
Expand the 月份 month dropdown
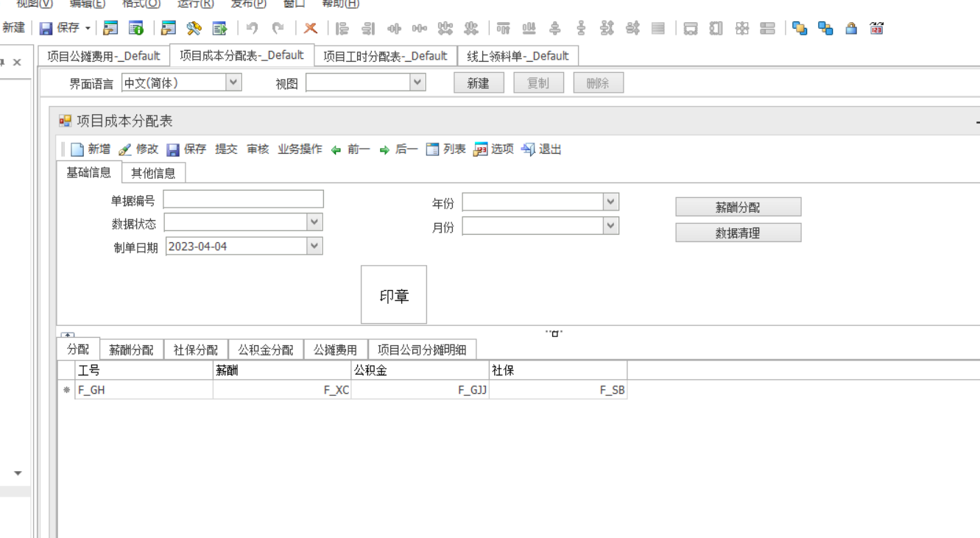click(x=610, y=226)
